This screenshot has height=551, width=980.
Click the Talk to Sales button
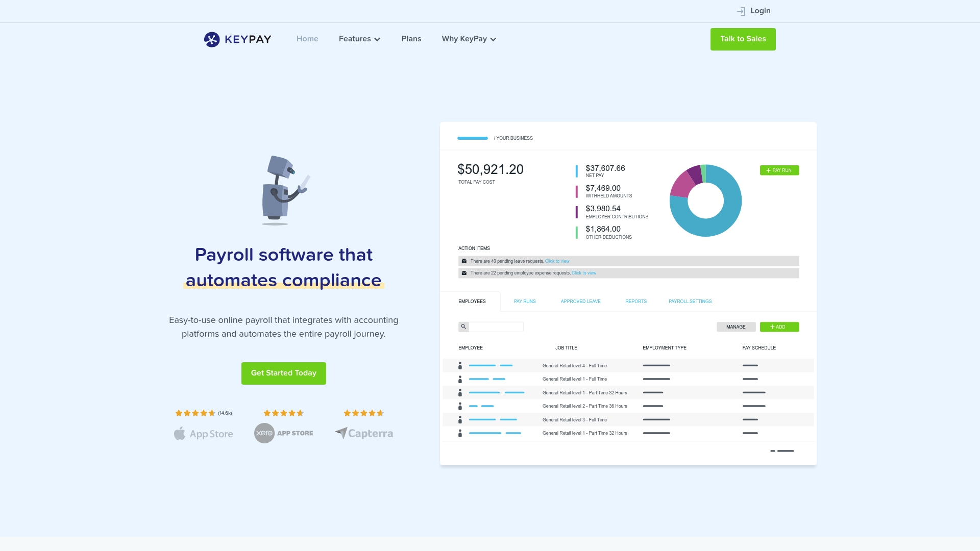[743, 39]
